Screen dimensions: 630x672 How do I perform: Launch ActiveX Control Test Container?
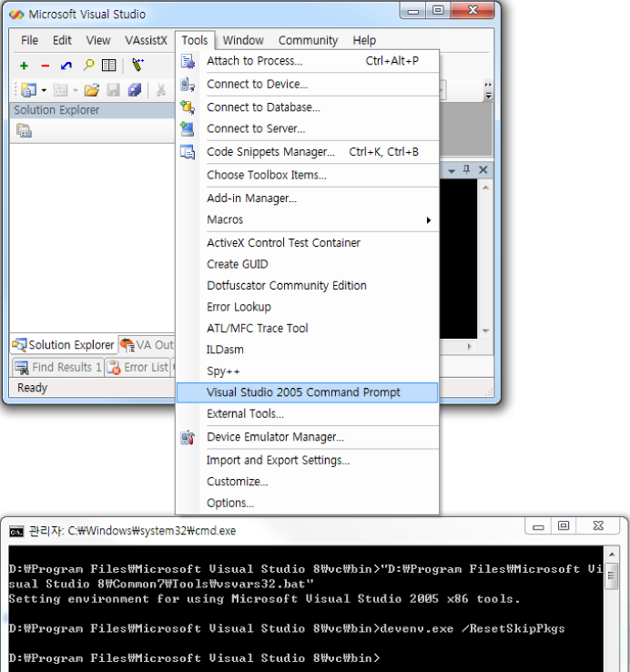(308, 242)
